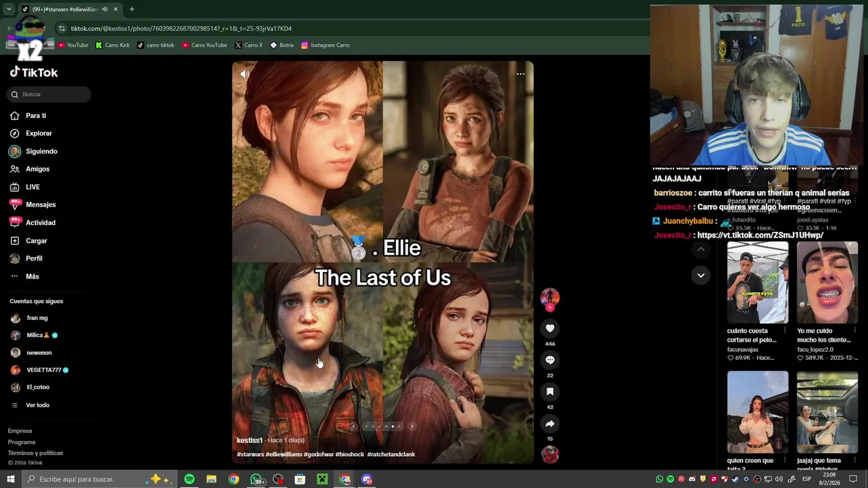Open the facu_lopez2.0 author link
The image size is (868, 488).
(815, 350)
